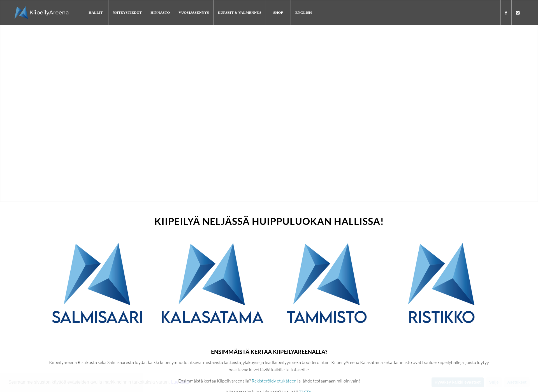
Task: Switch language to ENGLISH
Action: [303, 13]
